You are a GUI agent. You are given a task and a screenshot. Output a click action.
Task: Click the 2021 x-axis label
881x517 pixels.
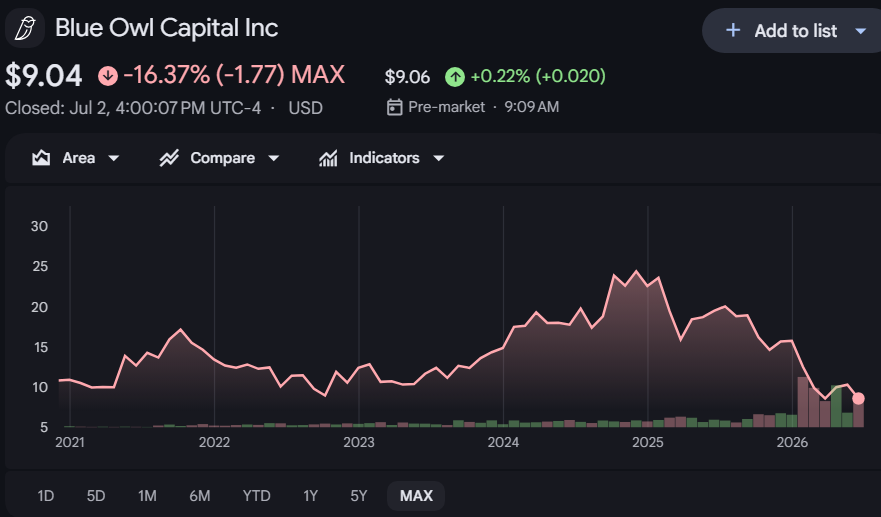pyautogui.click(x=70, y=442)
